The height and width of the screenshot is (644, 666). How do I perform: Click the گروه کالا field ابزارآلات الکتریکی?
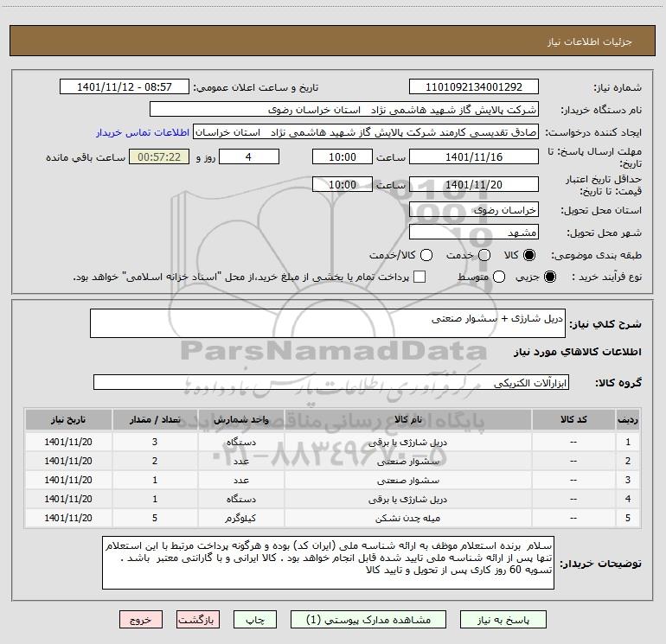(331, 382)
